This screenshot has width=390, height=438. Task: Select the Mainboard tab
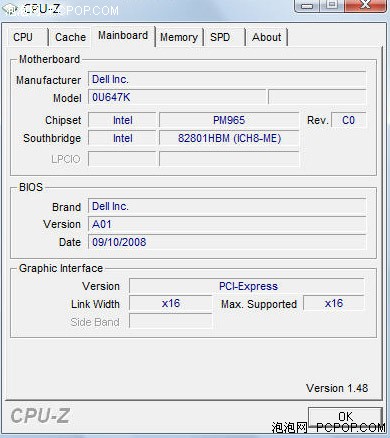(x=123, y=36)
